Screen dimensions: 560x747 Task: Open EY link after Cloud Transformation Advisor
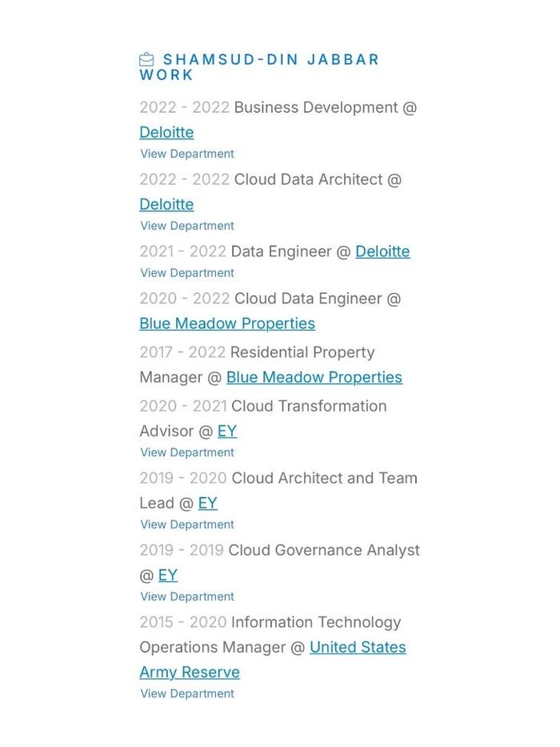point(227,431)
